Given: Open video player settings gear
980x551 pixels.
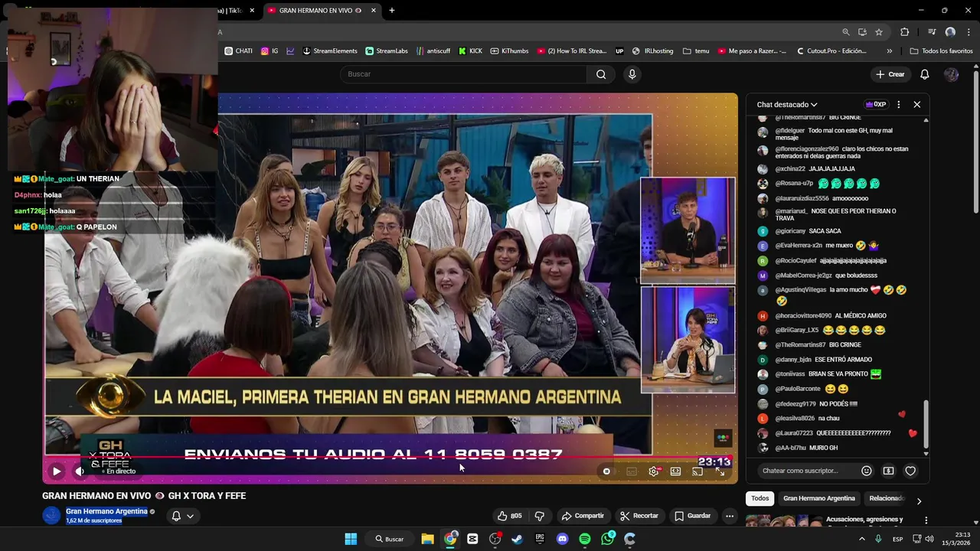Looking at the screenshot, I should pyautogui.click(x=654, y=471).
